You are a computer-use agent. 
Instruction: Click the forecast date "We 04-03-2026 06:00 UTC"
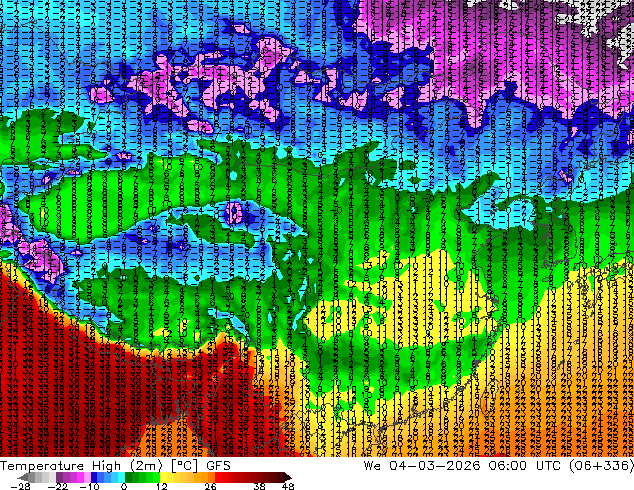click(464, 466)
